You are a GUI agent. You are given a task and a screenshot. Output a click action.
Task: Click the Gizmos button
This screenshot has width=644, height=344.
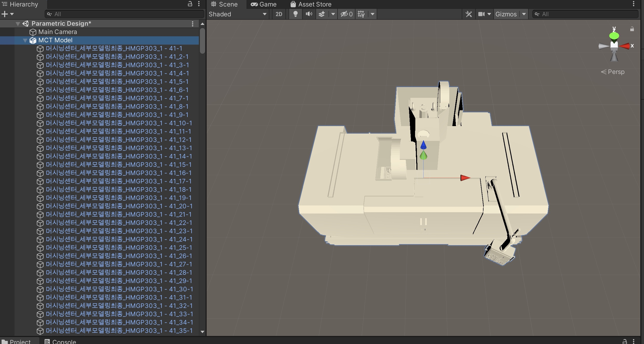[506, 14]
